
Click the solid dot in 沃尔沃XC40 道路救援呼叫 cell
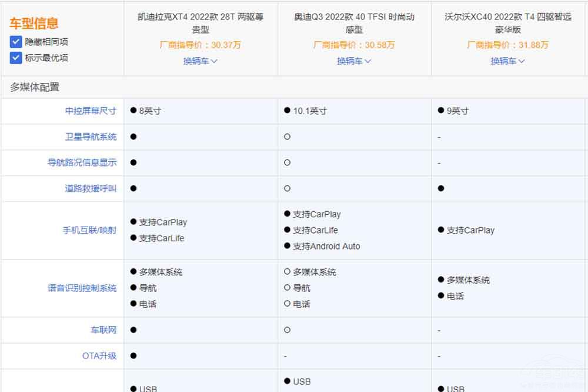(441, 188)
